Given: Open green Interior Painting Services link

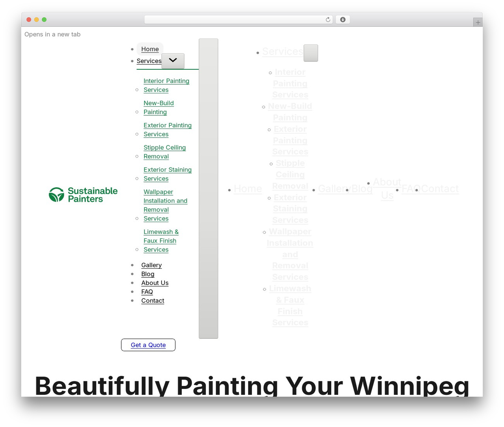Looking at the screenshot, I should [167, 85].
